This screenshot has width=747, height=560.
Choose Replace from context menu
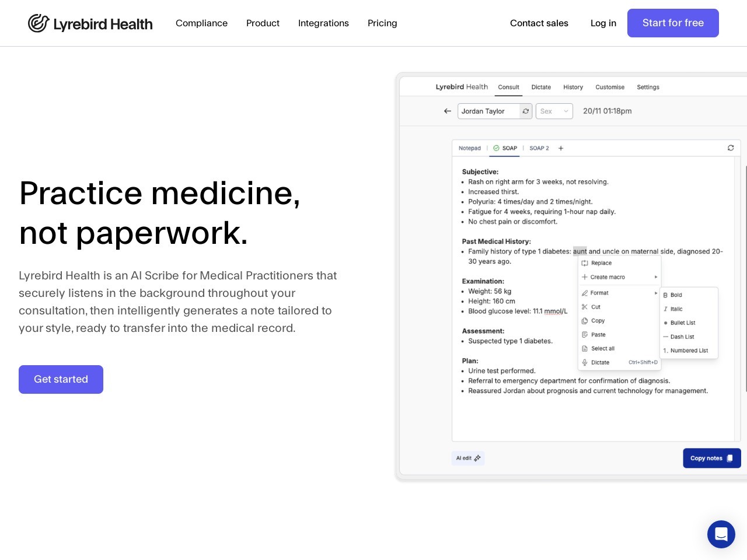coord(619,263)
